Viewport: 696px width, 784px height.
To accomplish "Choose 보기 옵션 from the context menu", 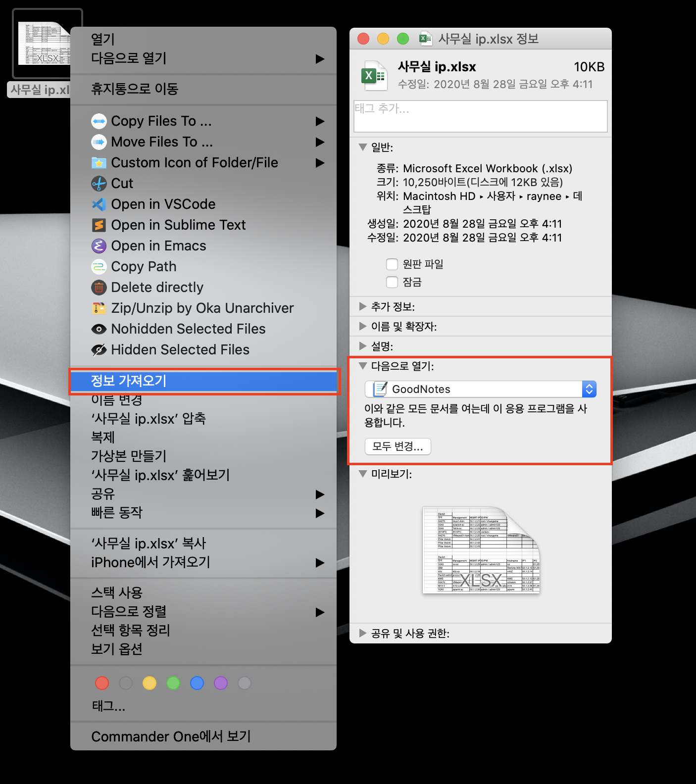I will [203, 649].
